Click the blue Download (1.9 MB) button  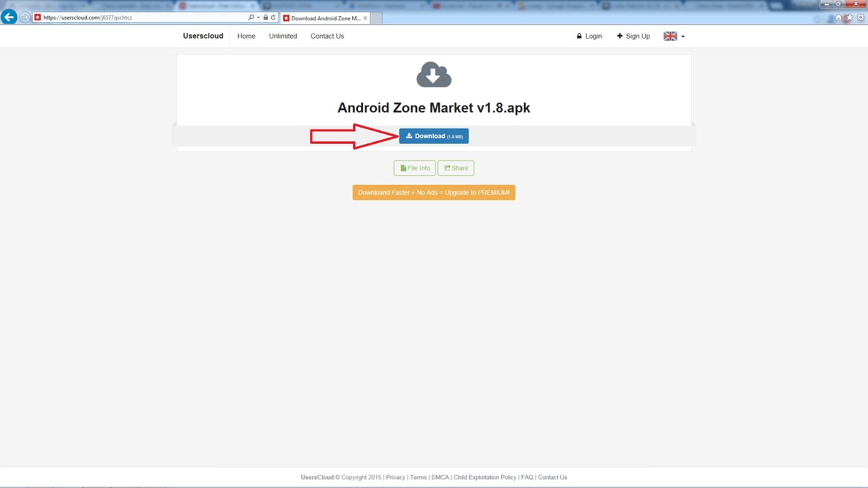pyautogui.click(x=434, y=136)
